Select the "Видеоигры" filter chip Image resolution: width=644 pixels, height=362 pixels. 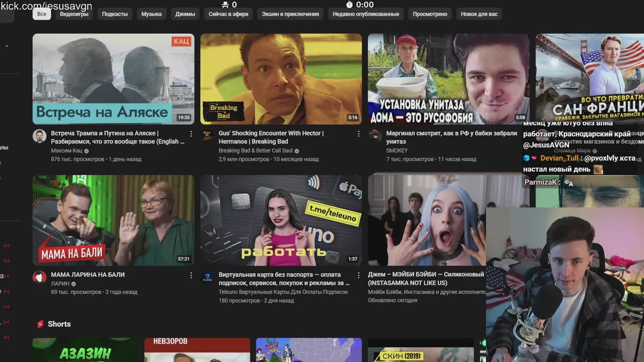(x=74, y=14)
